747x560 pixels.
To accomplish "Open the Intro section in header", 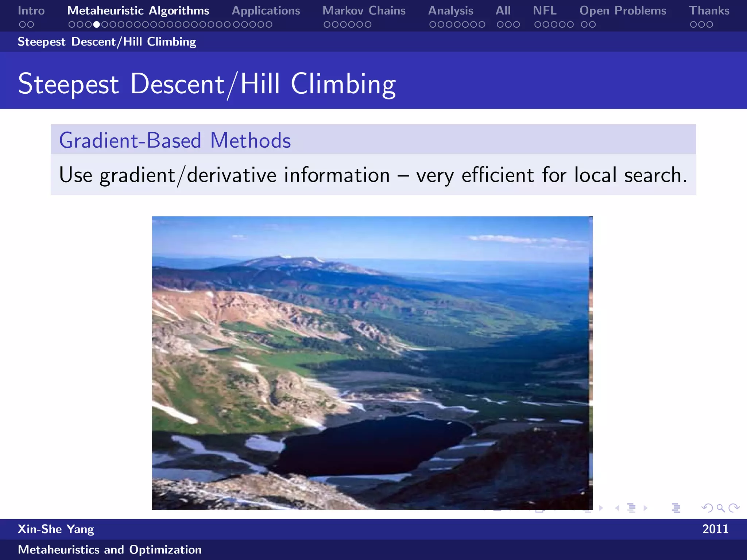I will coord(31,11).
